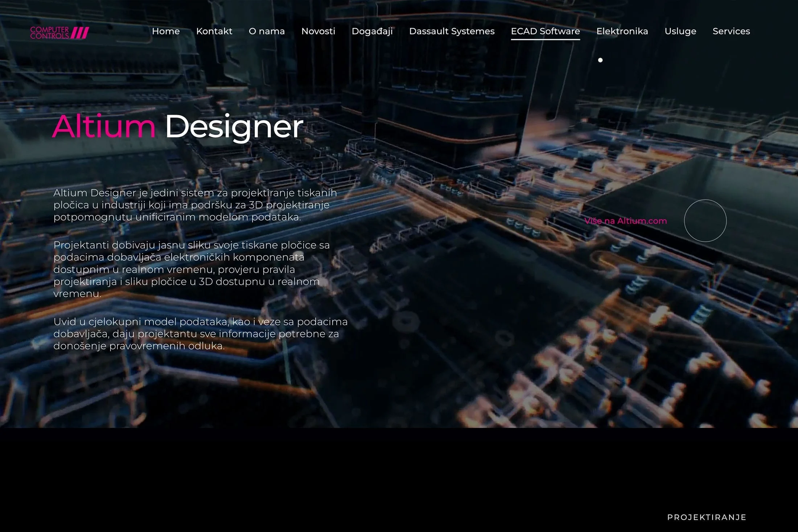Viewport: 798px width, 532px height.
Task: Expand the Dassault Systemes menu
Action: 452,32
